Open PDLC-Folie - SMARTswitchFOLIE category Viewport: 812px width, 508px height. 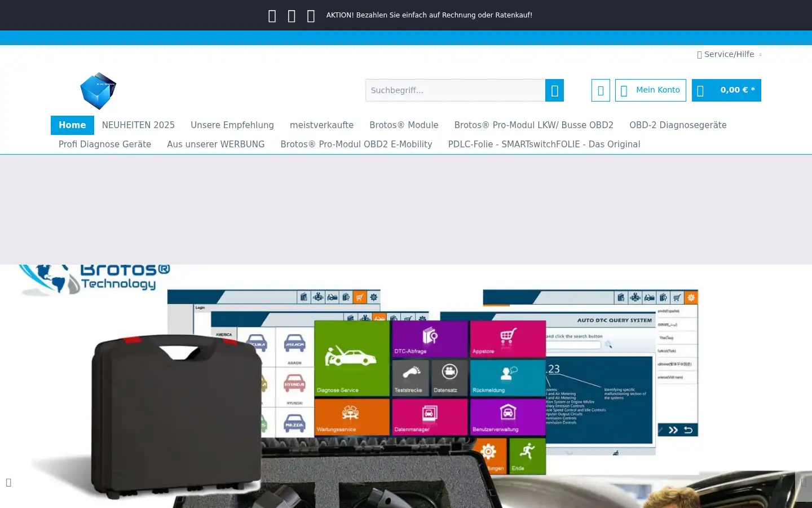coord(544,144)
